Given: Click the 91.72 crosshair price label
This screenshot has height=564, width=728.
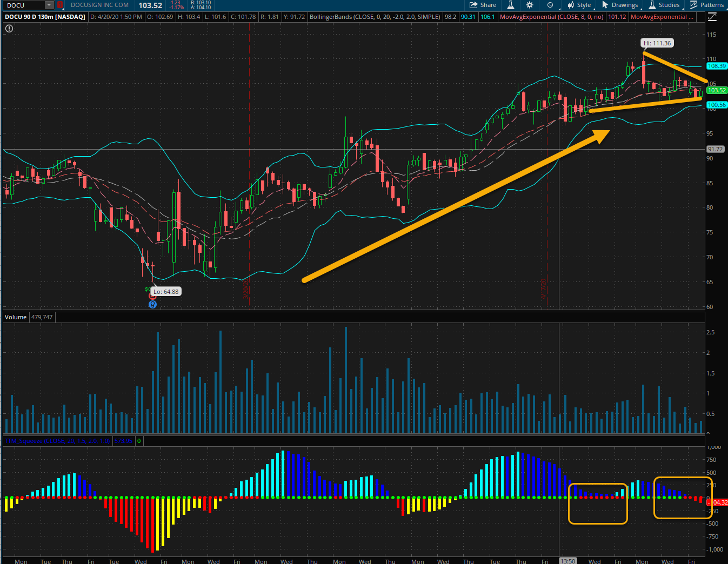Looking at the screenshot, I should 715,149.
